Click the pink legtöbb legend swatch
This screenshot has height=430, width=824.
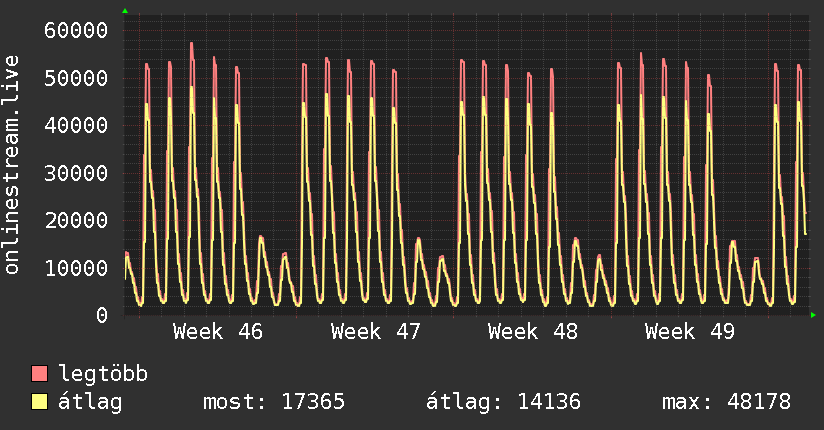(40, 373)
